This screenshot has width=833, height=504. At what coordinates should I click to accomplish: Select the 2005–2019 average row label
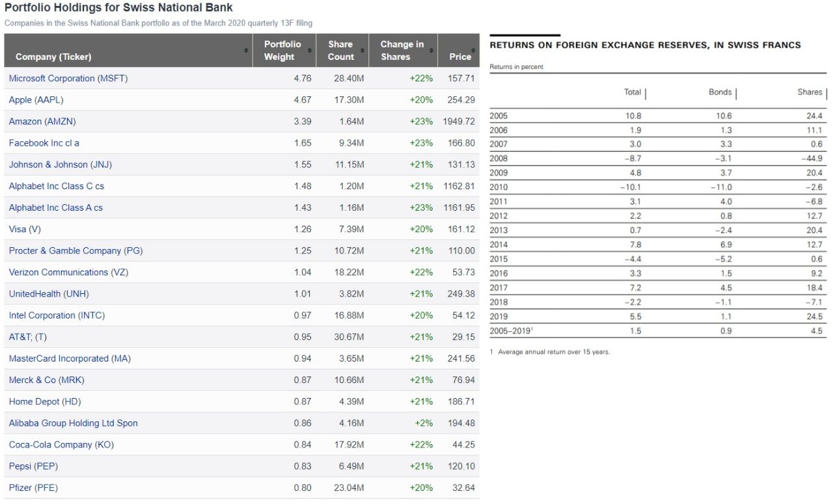[512, 331]
